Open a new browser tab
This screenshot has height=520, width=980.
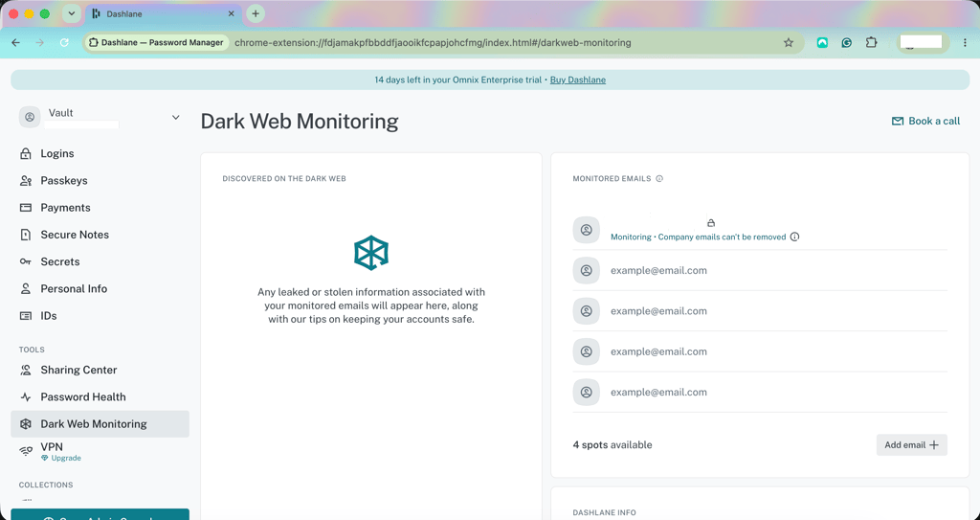255,13
